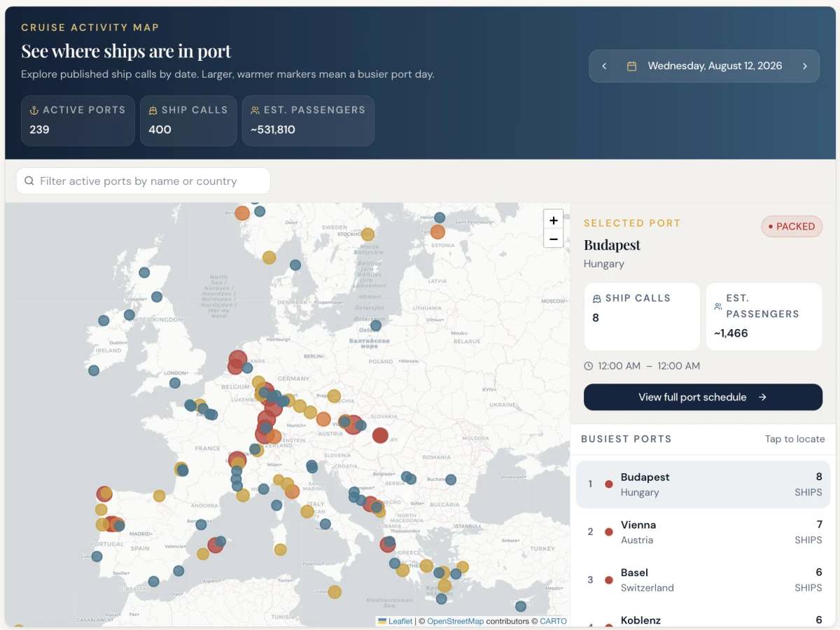Click the Budapest red marker in Hungary
This screenshot has height=630, width=840.
[x=380, y=435]
